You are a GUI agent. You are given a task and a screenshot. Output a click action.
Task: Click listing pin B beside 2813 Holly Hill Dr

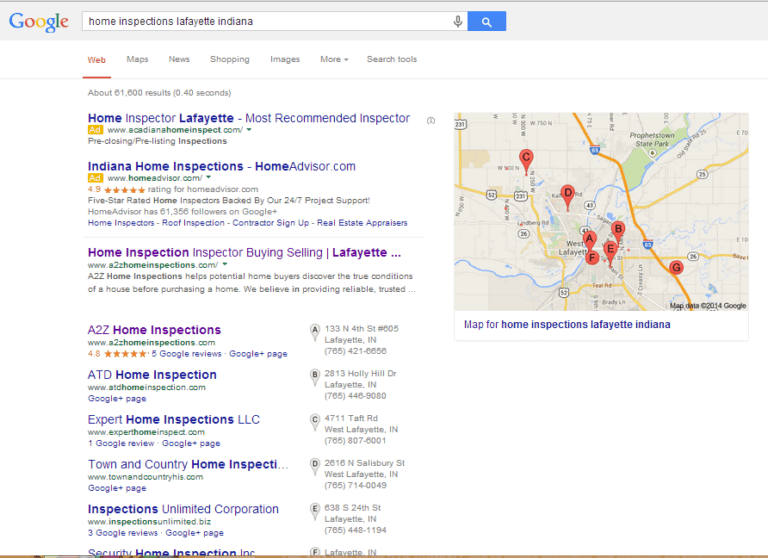tap(315, 377)
